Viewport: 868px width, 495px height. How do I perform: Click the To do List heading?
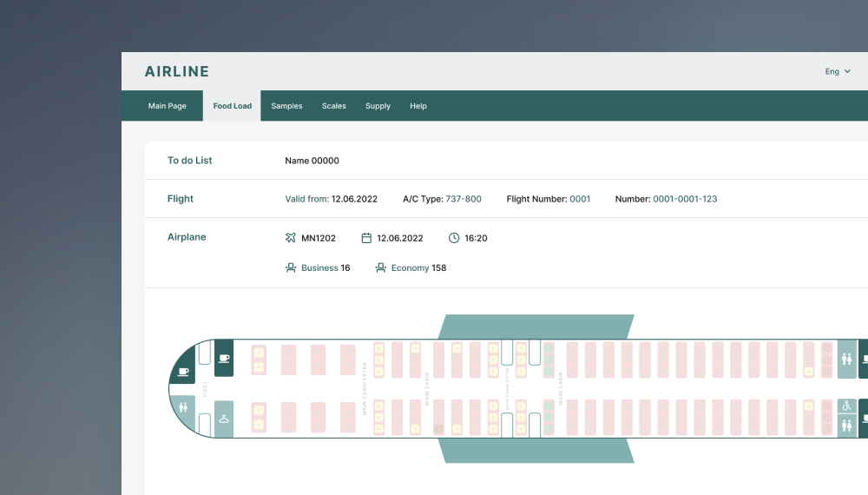click(x=190, y=160)
